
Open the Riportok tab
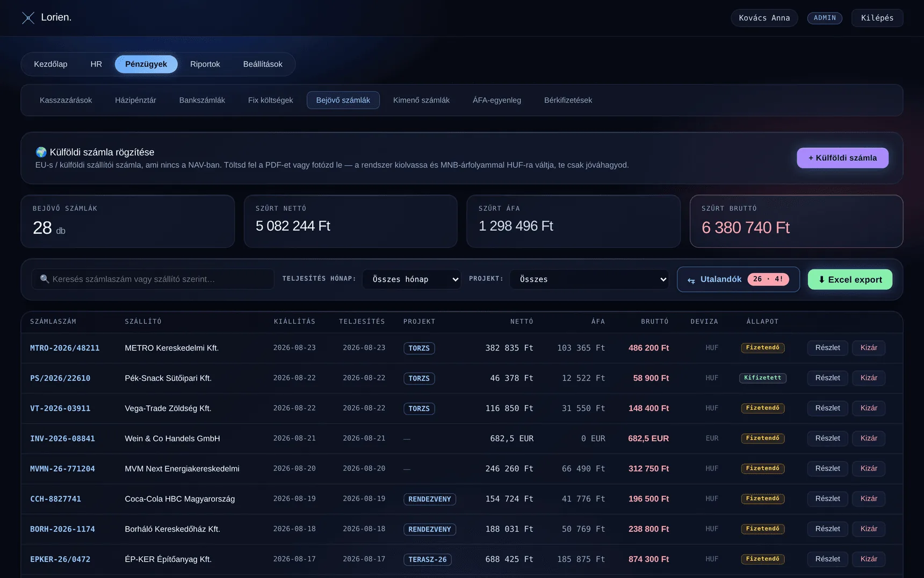[205, 64]
